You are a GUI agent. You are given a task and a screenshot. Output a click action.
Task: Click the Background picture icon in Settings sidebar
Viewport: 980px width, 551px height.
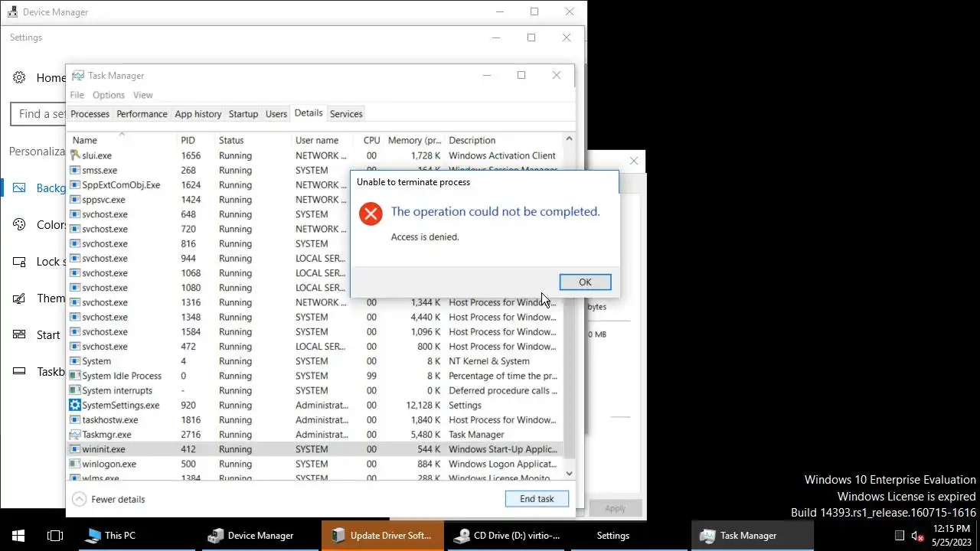click(20, 187)
